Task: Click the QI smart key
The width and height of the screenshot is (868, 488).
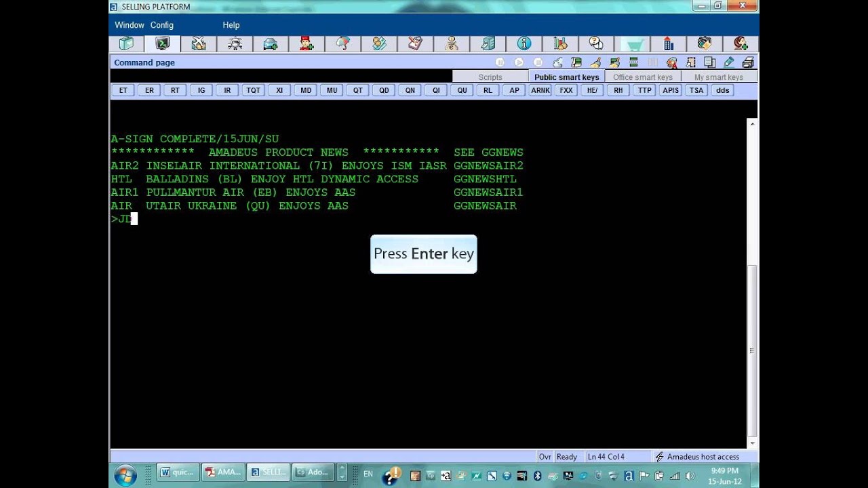Action: (x=436, y=90)
